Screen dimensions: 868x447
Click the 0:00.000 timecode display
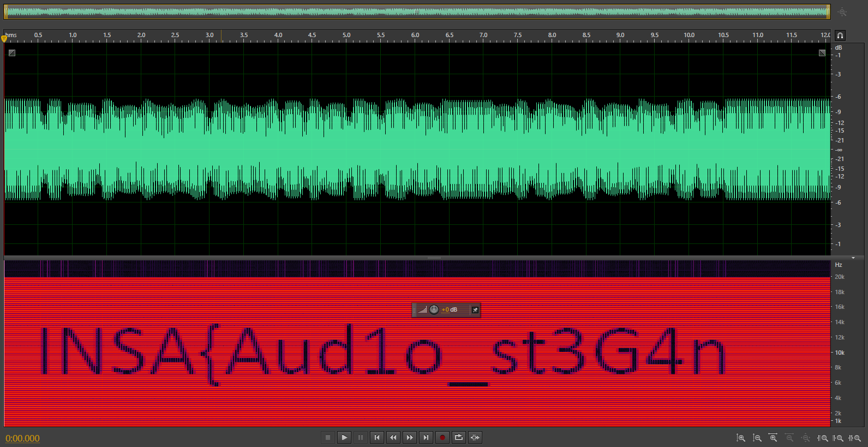point(22,438)
